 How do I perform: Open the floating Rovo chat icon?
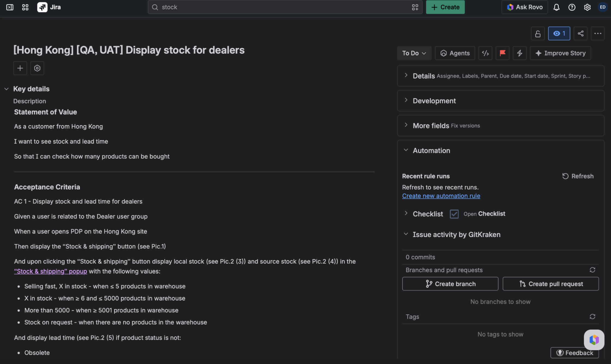[594, 340]
